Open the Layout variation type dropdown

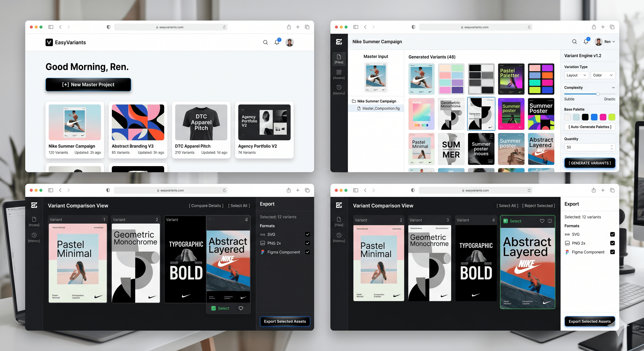tap(576, 75)
